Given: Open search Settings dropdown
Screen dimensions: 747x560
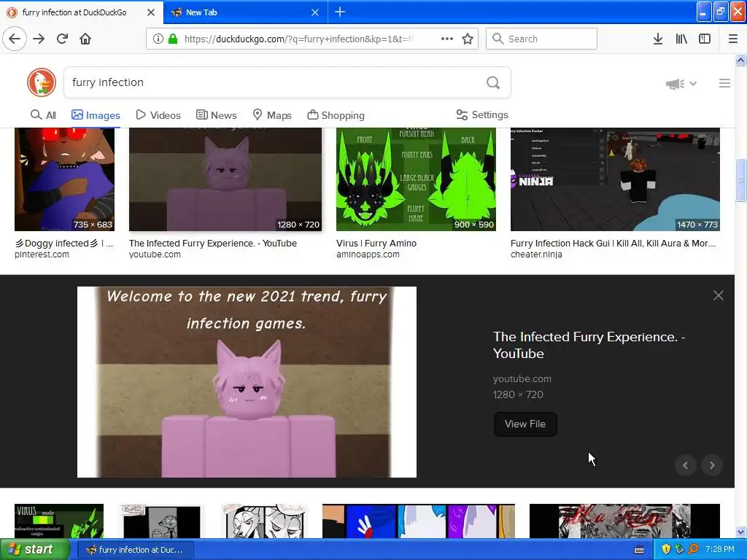Looking at the screenshot, I should coord(482,114).
